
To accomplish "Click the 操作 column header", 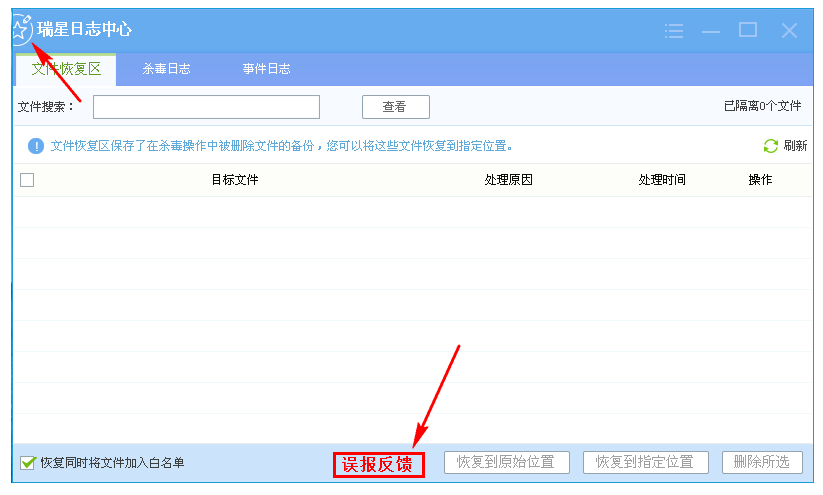I will [x=760, y=180].
